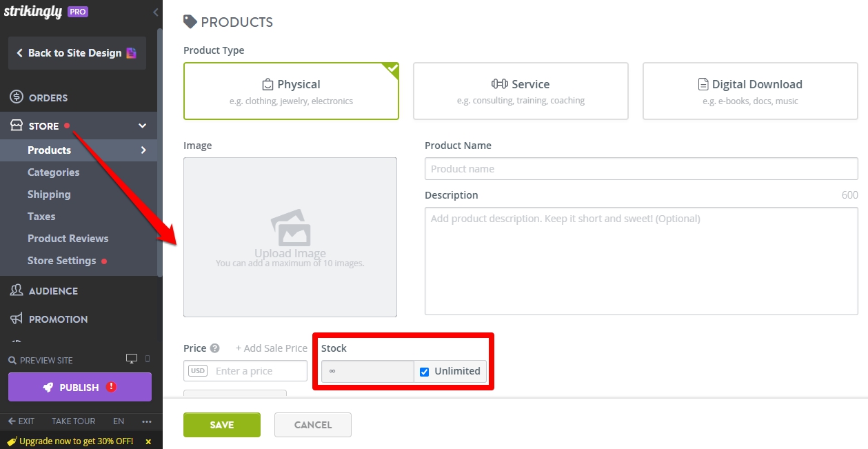868x449 pixels.
Task: Expand the Products submenu arrow
Action: tap(143, 150)
